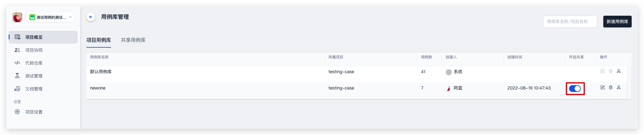Open newone library link

coord(98,88)
